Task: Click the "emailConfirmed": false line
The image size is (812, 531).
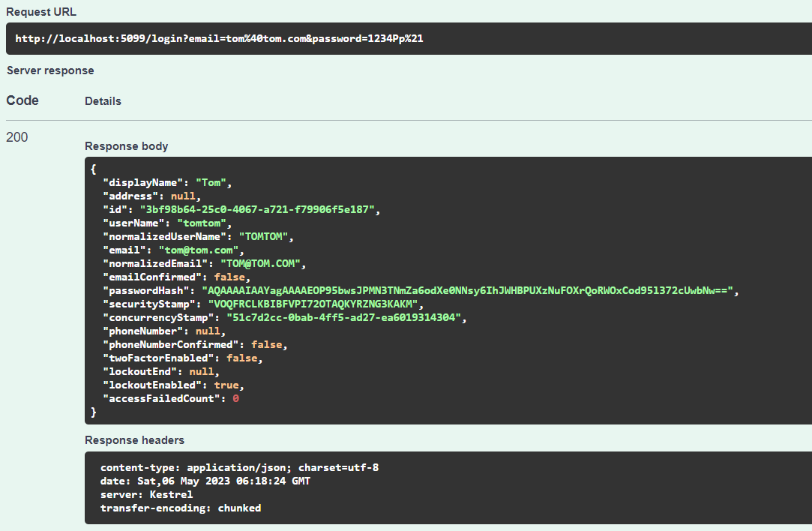Action: pos(177,277)
